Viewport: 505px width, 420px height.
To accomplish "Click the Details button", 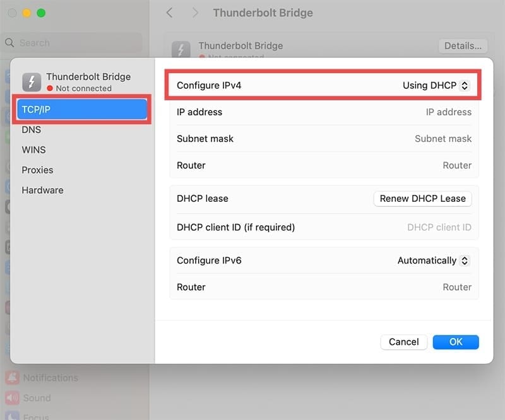I will (463, 45).
